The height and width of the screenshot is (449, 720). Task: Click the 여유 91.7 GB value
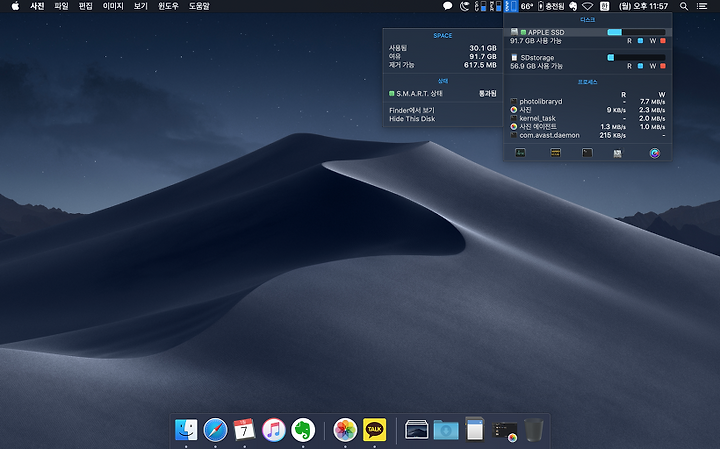483,56
